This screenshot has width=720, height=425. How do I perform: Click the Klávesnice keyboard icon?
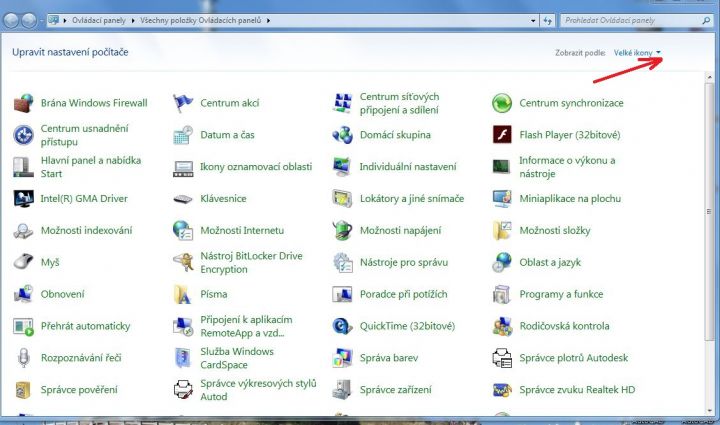(x=183, y=199)
